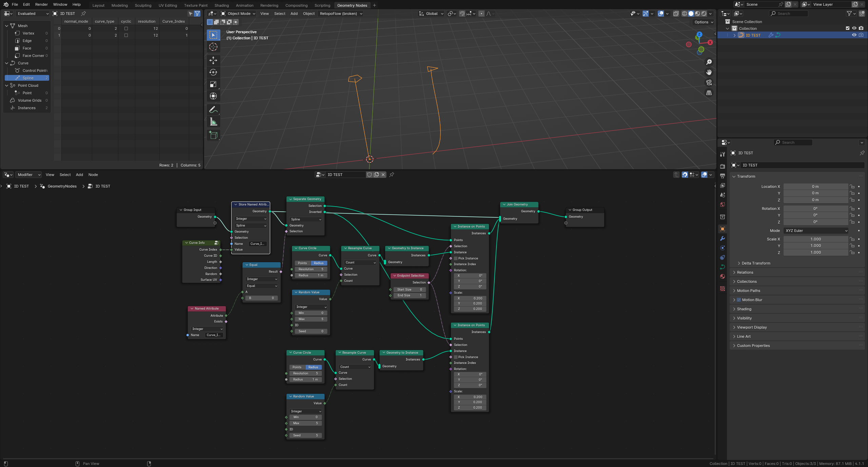Viewport: 868px width, 467px height.
Task: Expand the Delta Transform panel
Action: tap(756, 263)
